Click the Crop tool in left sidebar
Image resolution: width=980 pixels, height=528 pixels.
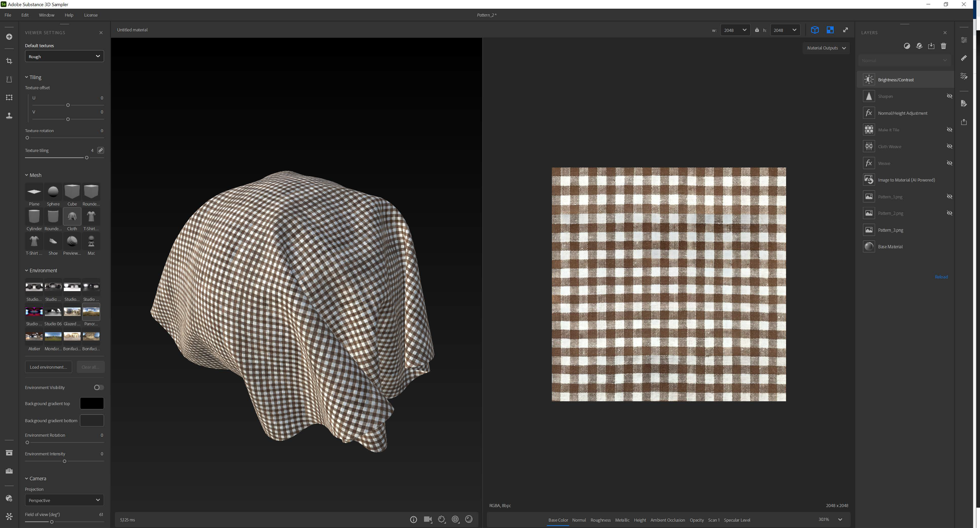pos(9,61)
